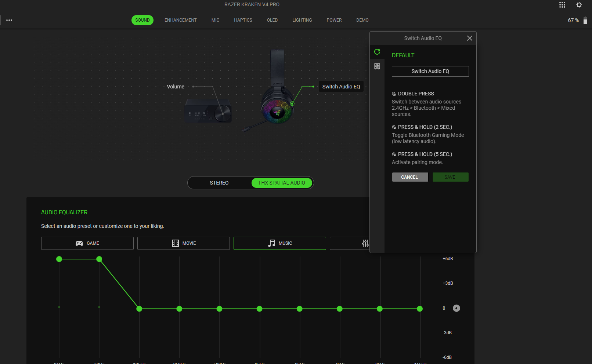Click the SAVE button

pos(450,177)
